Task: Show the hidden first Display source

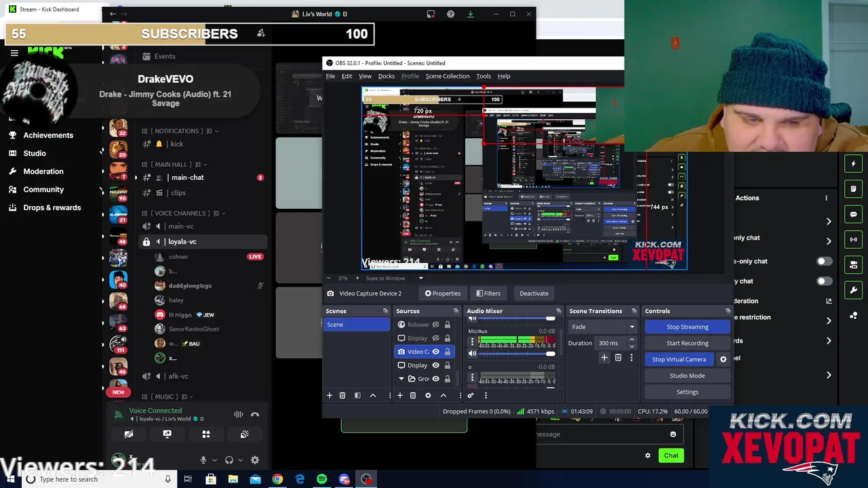Action: click(436, 338)
